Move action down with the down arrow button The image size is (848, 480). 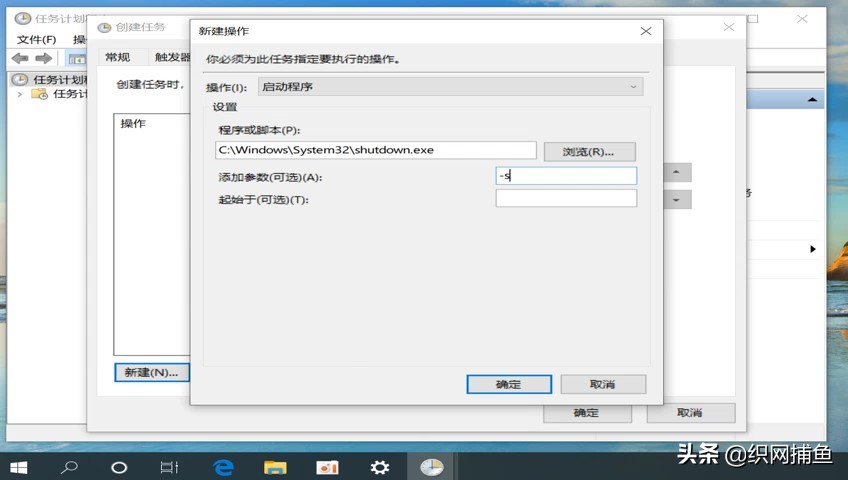[677, 200]
